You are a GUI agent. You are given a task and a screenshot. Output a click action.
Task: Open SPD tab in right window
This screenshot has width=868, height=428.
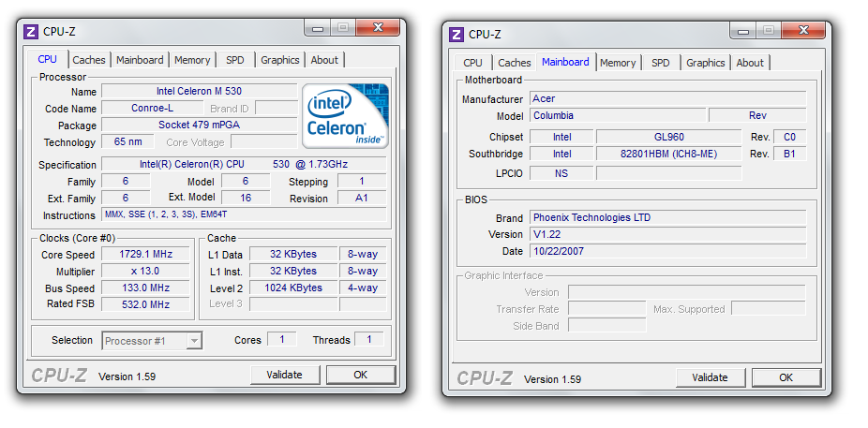tap(661, 63)
